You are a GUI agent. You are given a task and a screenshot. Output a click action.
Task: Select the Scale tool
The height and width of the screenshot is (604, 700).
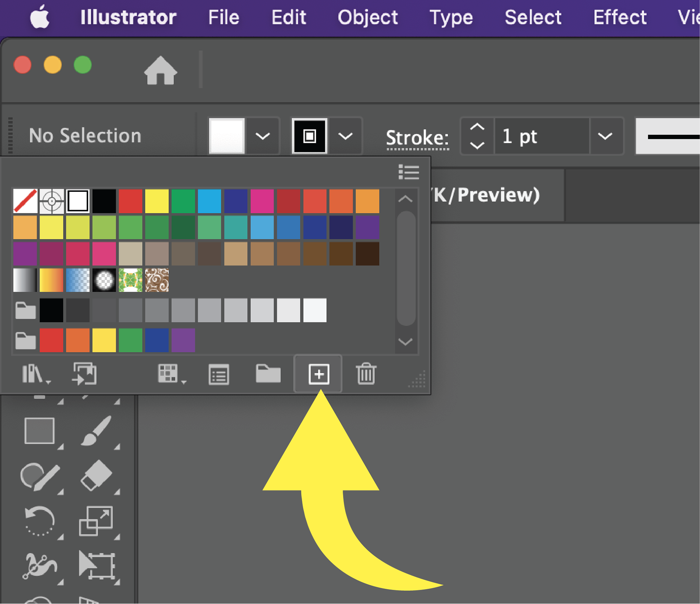tap(96, 521)
